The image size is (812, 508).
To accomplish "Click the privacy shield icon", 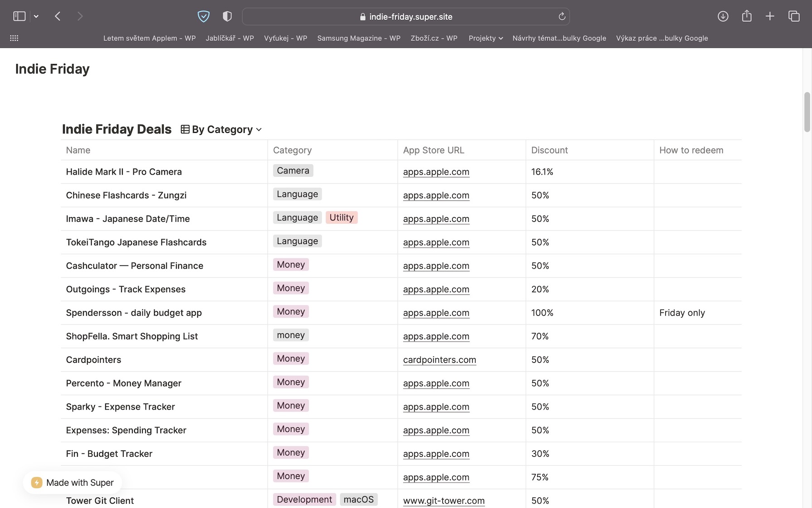I will point(203,16).
